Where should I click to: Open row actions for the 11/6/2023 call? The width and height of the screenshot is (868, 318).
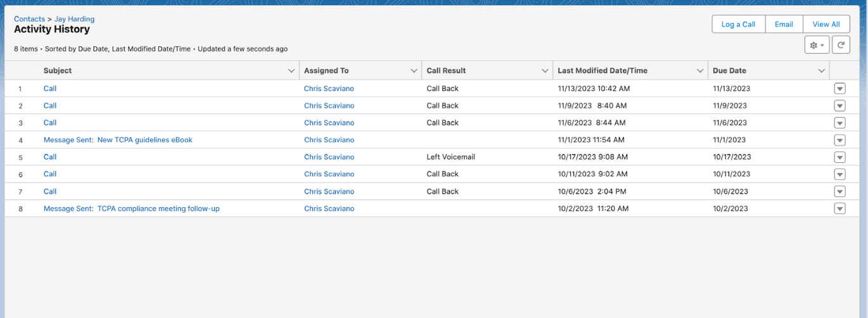tap(839, 123)
